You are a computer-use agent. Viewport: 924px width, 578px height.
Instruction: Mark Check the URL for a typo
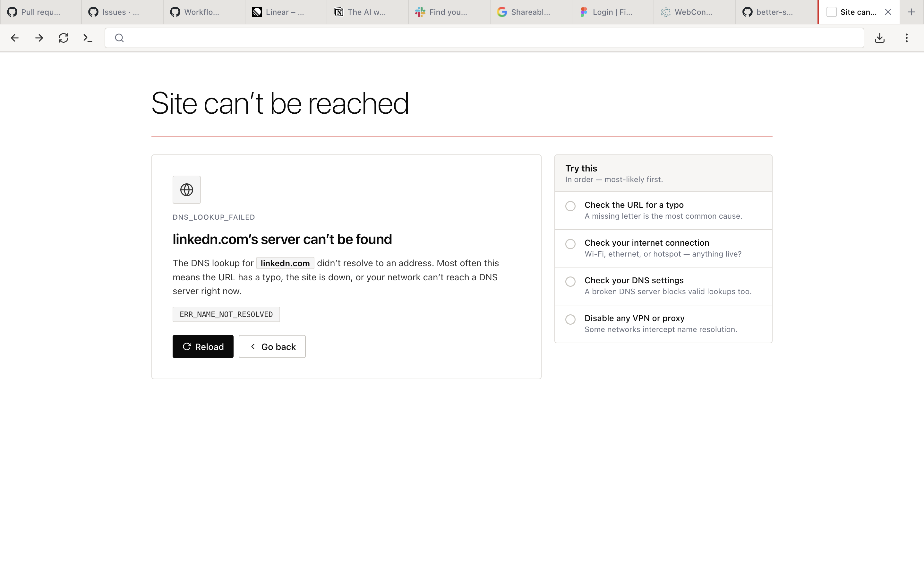point(570,206)
